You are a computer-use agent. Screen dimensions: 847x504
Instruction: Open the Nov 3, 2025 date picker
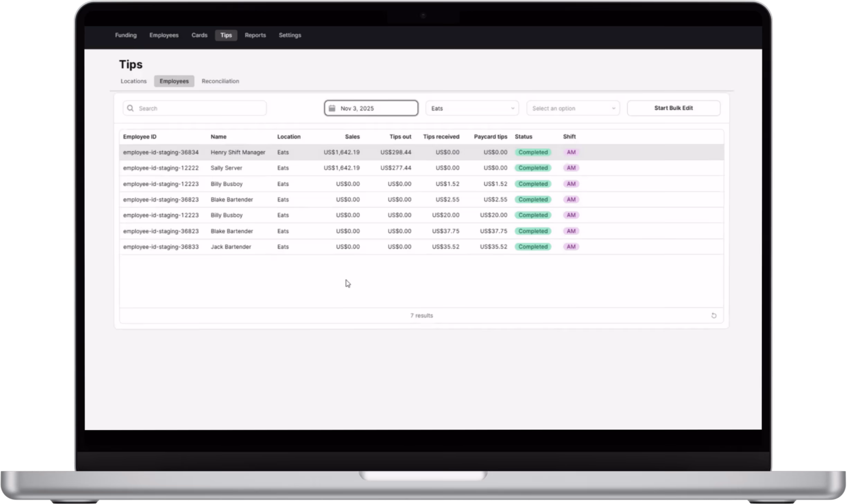point(371,108)
